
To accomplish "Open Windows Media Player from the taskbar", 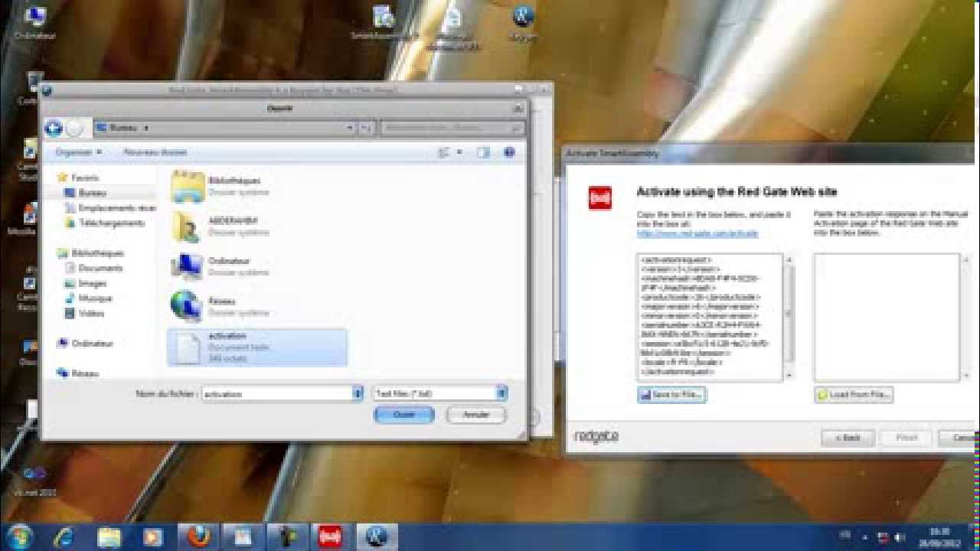I will click(x=153, y=537).
